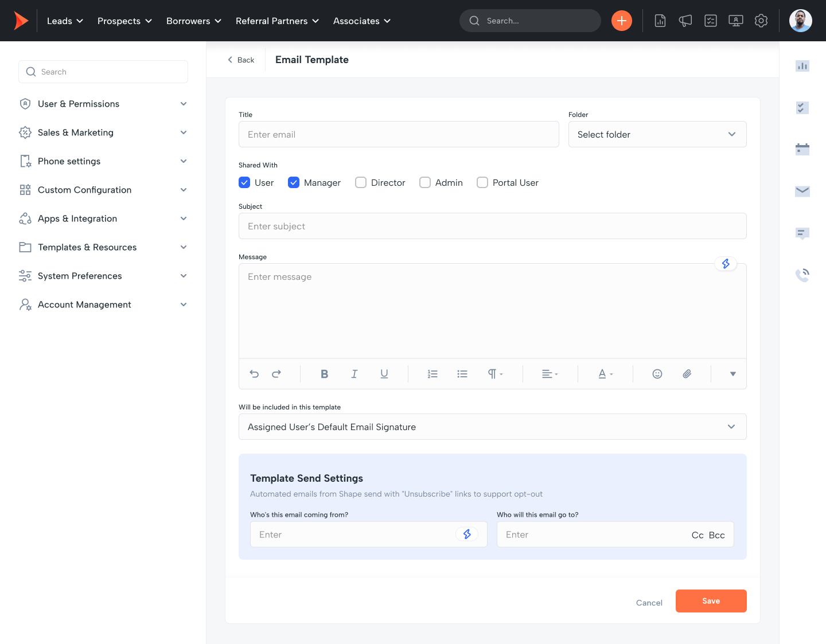Check the Portal User checkbox
This screenshot has width=826, height=644.
(x=482, y=182)
